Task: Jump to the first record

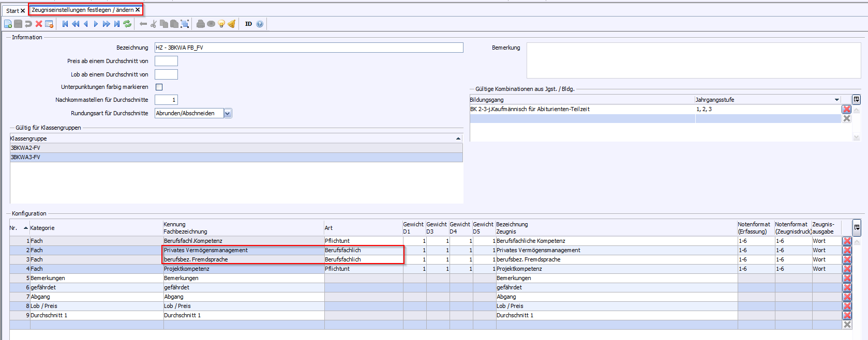Action: tap(65, 24)
